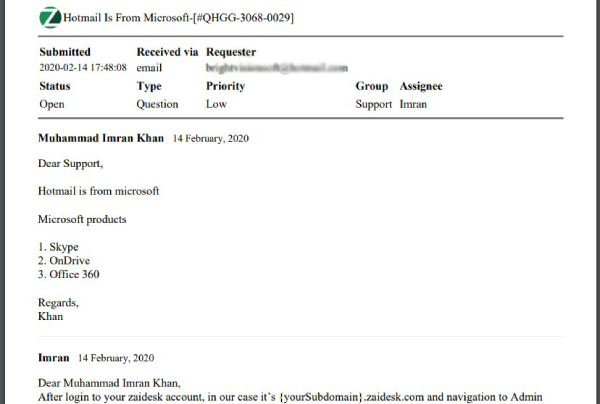
Task: Click the blurred requester email address
Action: tap(277, 68)
